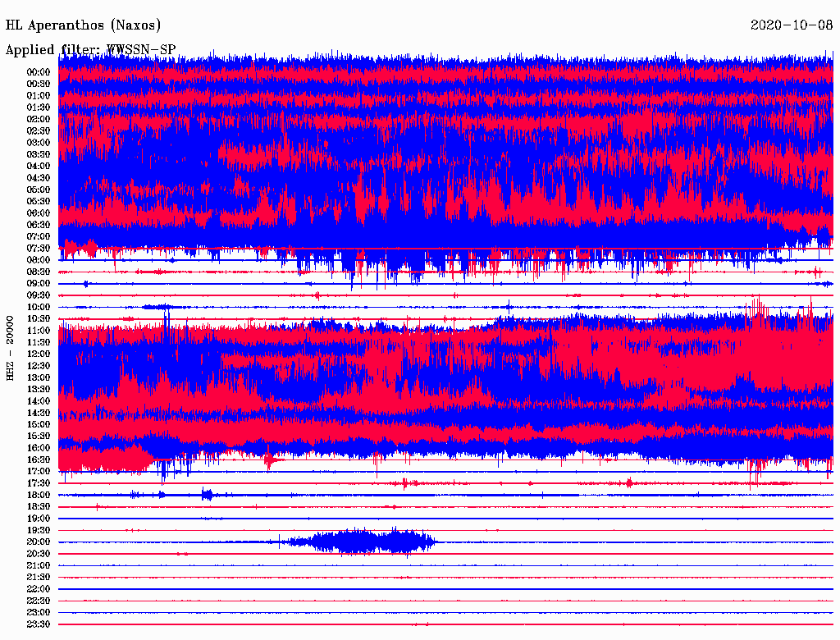Select the 13:00 time label
This screenshot has width=840, height=640.
point(39,378)
